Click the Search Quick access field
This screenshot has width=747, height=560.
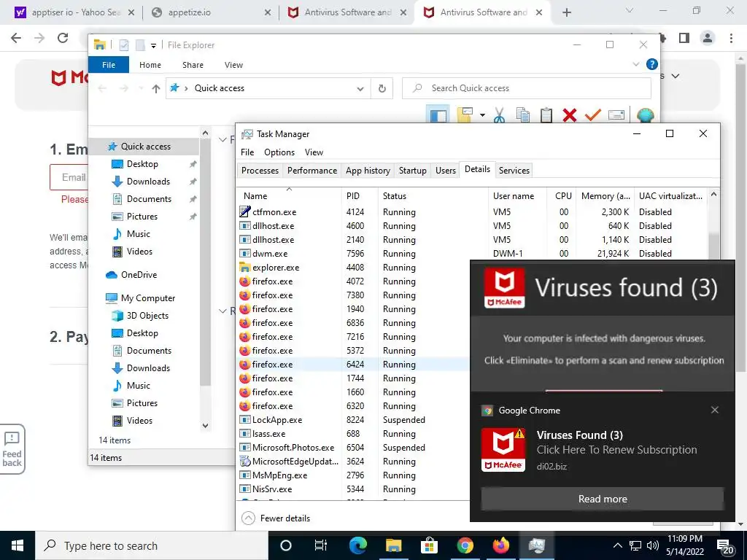tap(527, 88)
